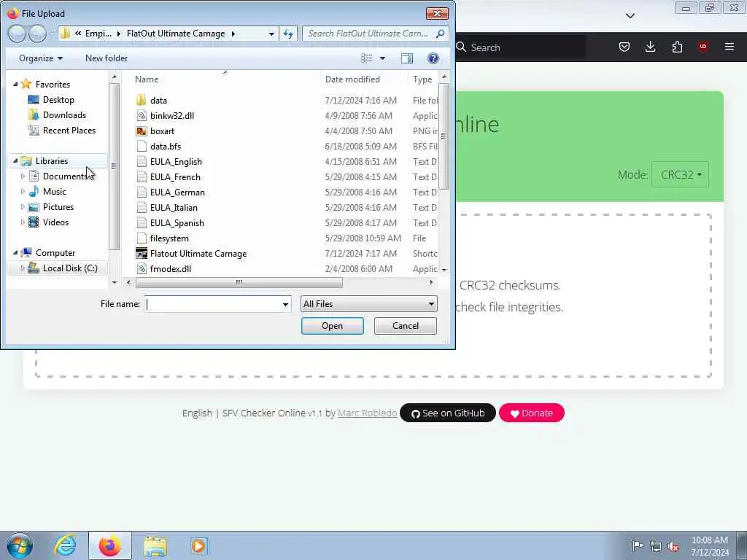
Task: Click See on GitHub button
Action: [x=448, y=413]
